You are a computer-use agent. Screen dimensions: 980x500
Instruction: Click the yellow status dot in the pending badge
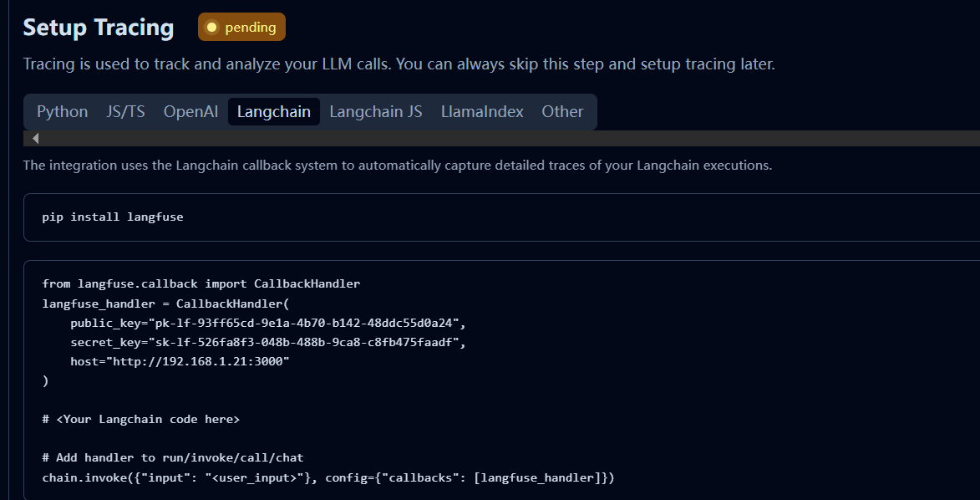(x=212, y=27)
